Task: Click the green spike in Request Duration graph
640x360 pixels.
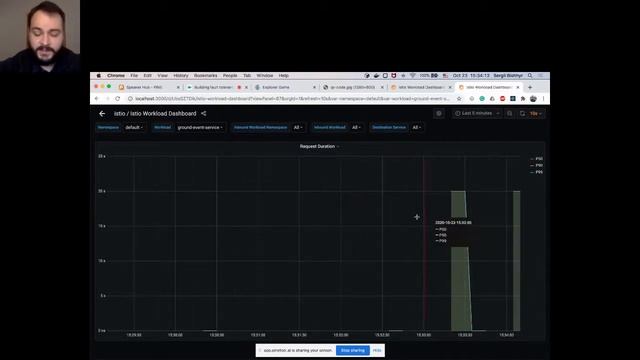Action: (460, 261)
